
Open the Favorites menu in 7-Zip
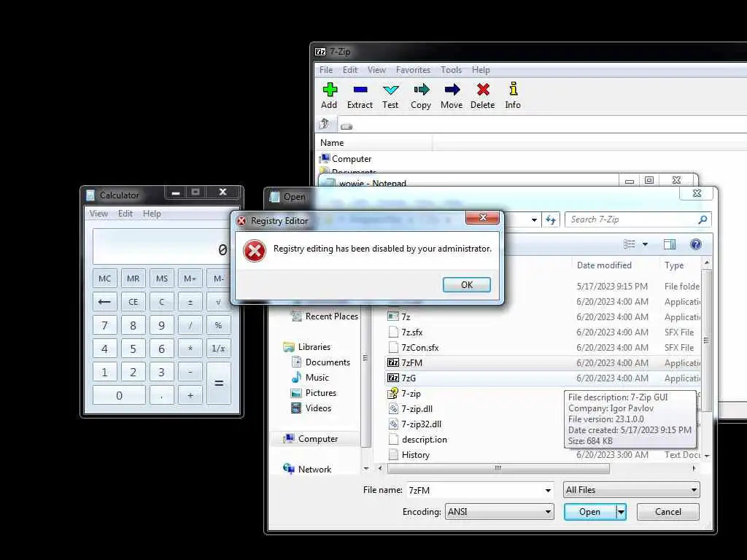click(x=413, y=70)
